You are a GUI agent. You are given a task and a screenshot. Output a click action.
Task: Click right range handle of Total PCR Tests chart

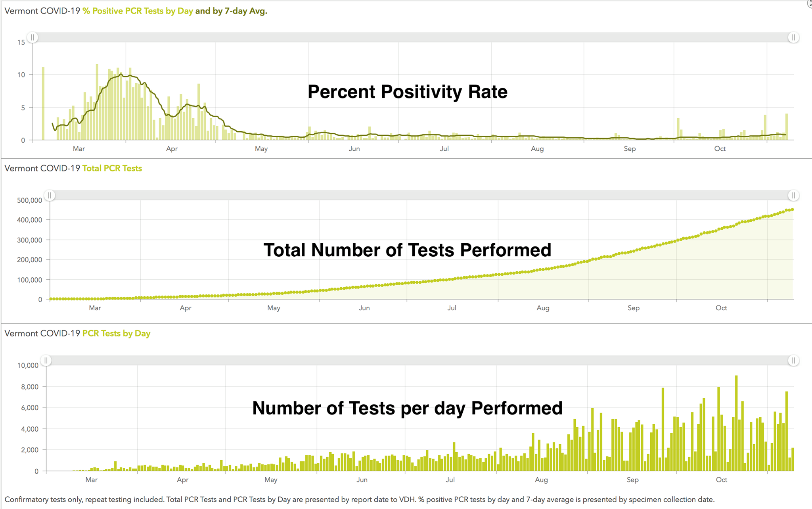(x=793, y=195)
